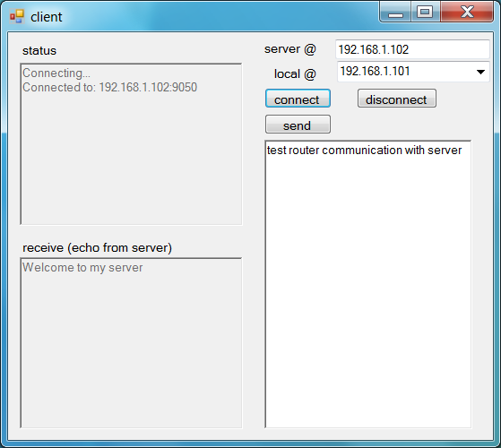
Task: Click the 'Connected to: 192.168.1.102:9050' status line
Action: 109,87
